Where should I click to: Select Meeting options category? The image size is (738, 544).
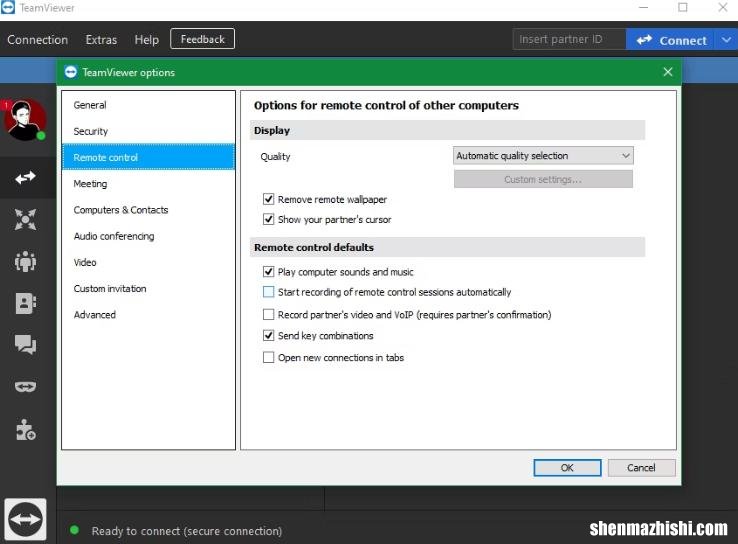pyautogui.click(x=148, y=184)
